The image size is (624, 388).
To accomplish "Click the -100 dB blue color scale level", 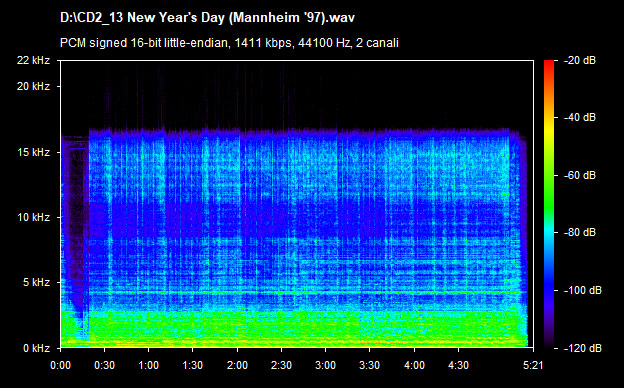I will coord(549,291).
